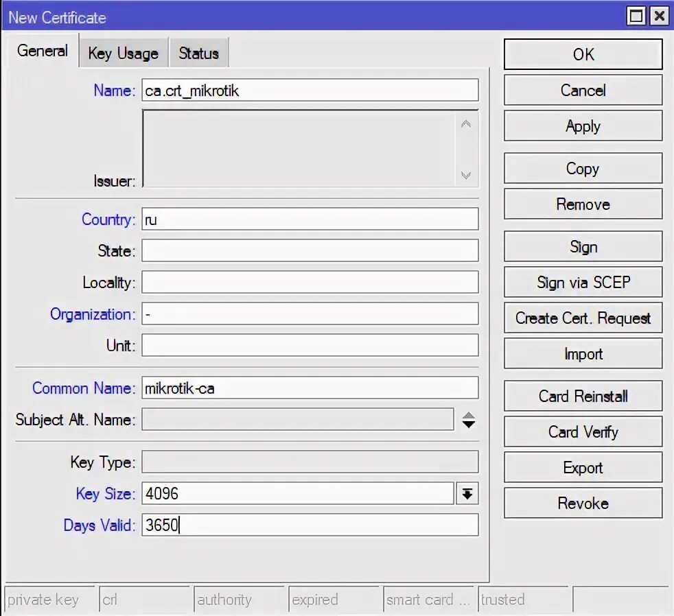674x616 pixels.
Task: Revoke the certificate
Action: [x=583, y=503]
